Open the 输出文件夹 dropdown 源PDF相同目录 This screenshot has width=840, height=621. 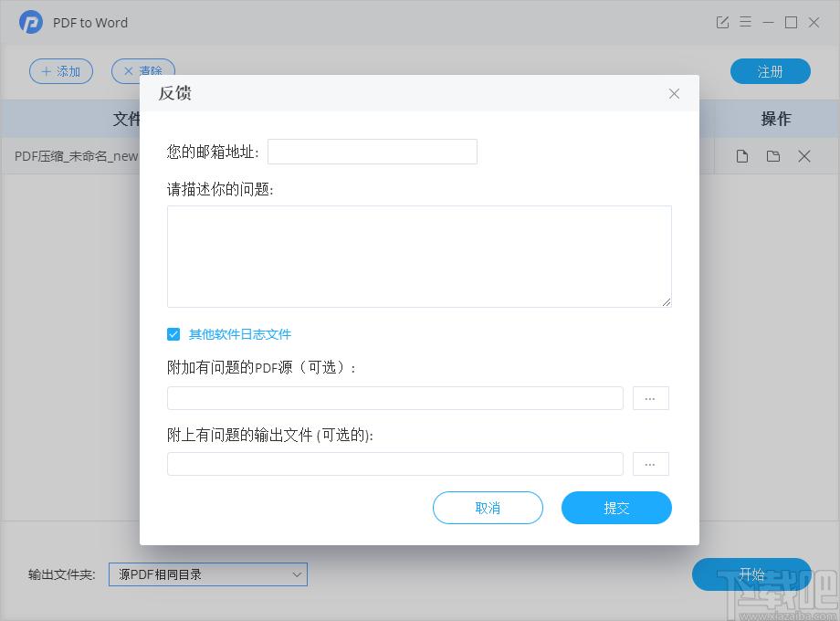(x=208, y=574)
